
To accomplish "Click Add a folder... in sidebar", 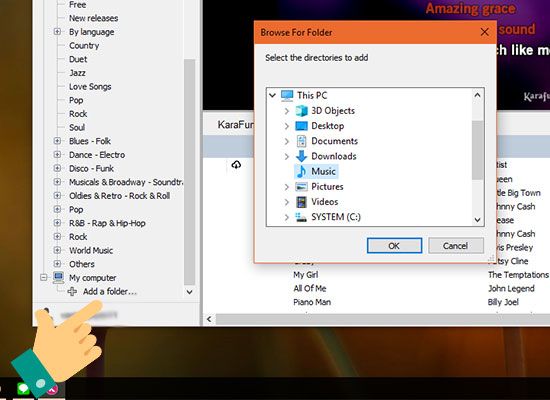I will click(x=110, y=292).
